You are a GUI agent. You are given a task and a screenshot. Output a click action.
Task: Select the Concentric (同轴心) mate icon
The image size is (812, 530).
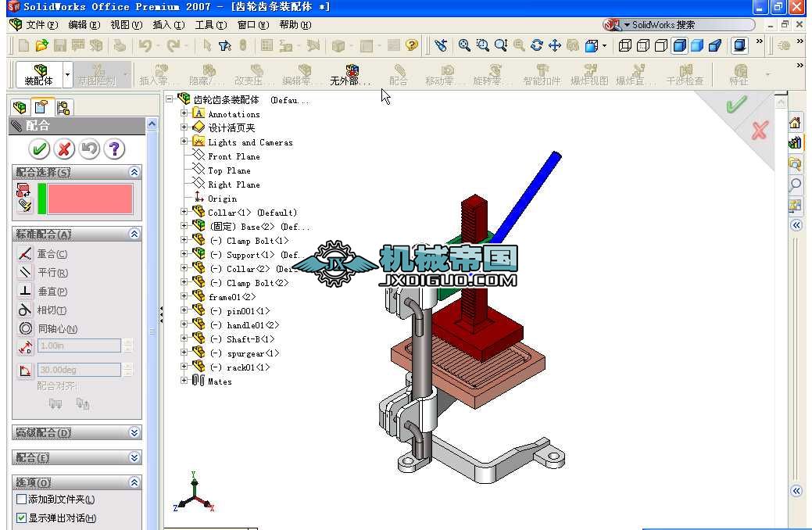click(x=25, y=328)
